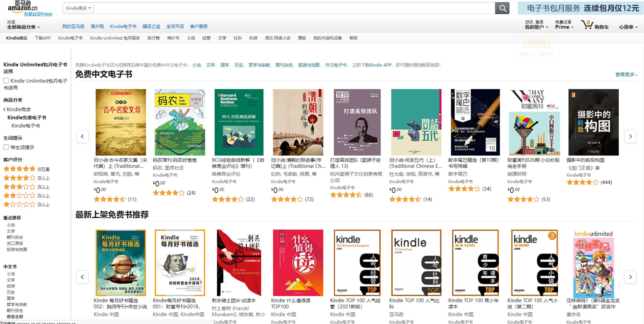The height and width of the screenshot is (324, 644).
Task: Open 国学 under 中文书 sidebar
Action: pos(11,298)
